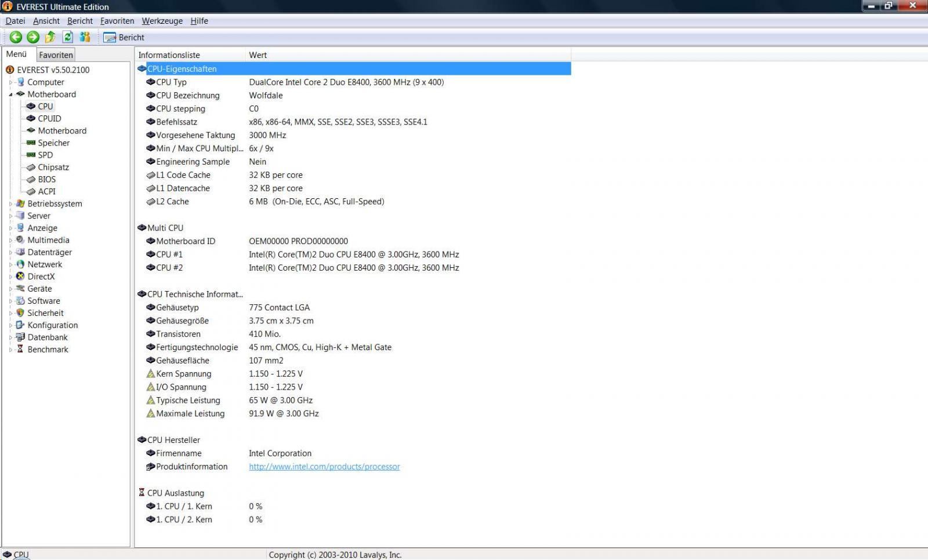Select the Kern Spannung row

pos(354,374)
